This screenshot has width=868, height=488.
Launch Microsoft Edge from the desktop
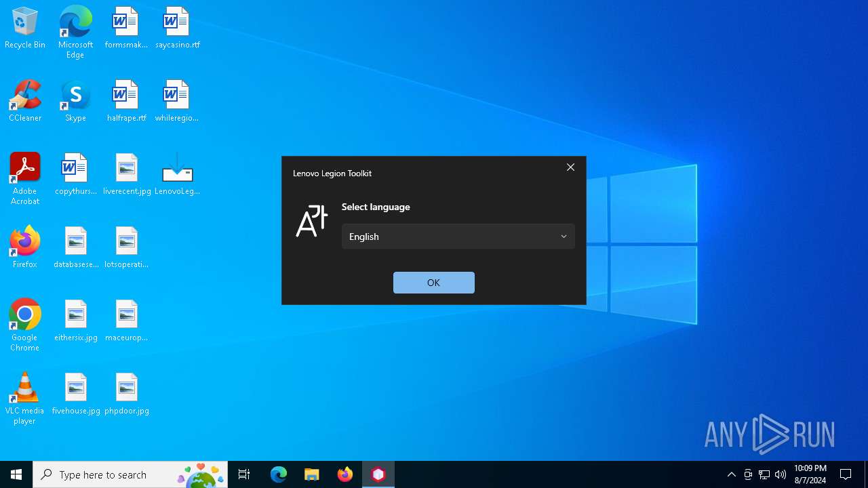(75, 33)
